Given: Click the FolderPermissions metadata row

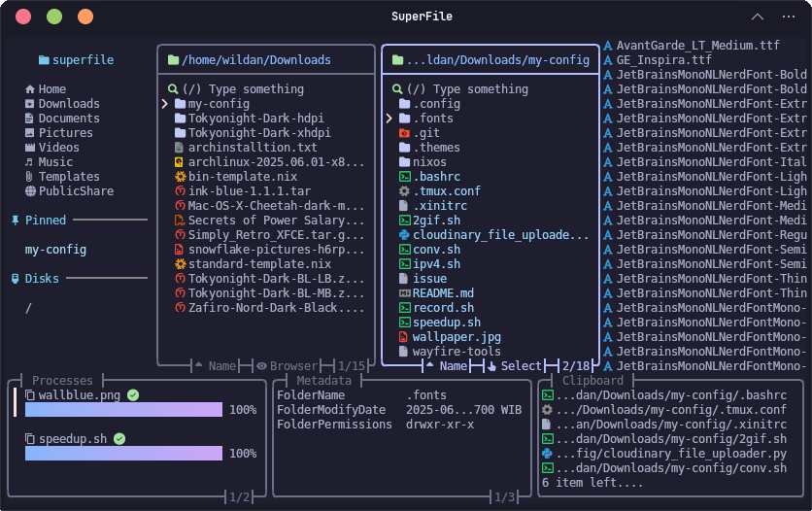Looking at the screenshot, I should [x=375, y=425].
